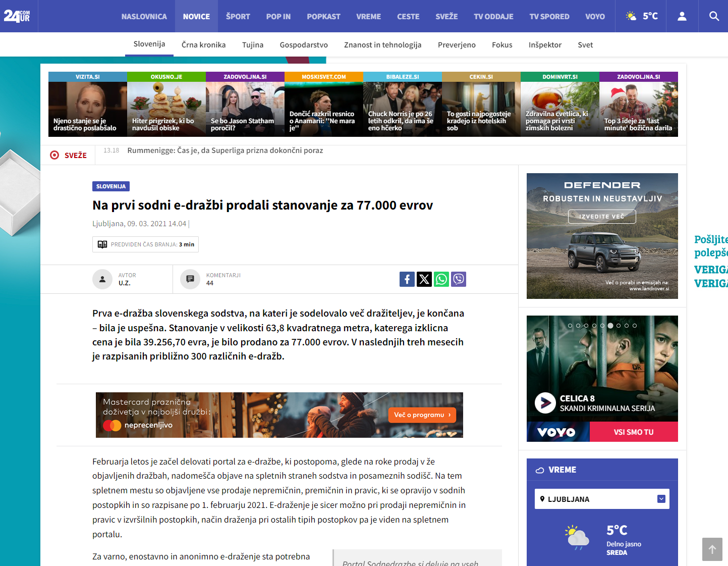Share article via Viber
This screenshot has height=566, width=728.
point(459,279)
